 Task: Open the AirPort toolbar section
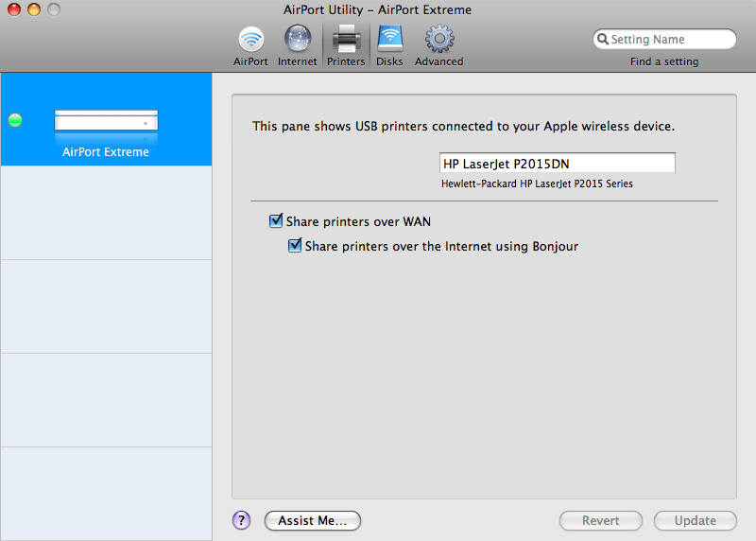250,40
